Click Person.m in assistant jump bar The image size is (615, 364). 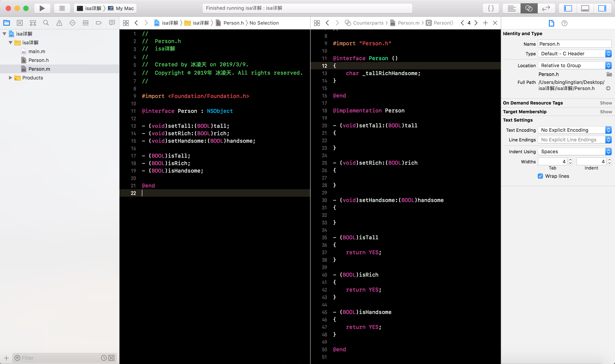point(405,23)
